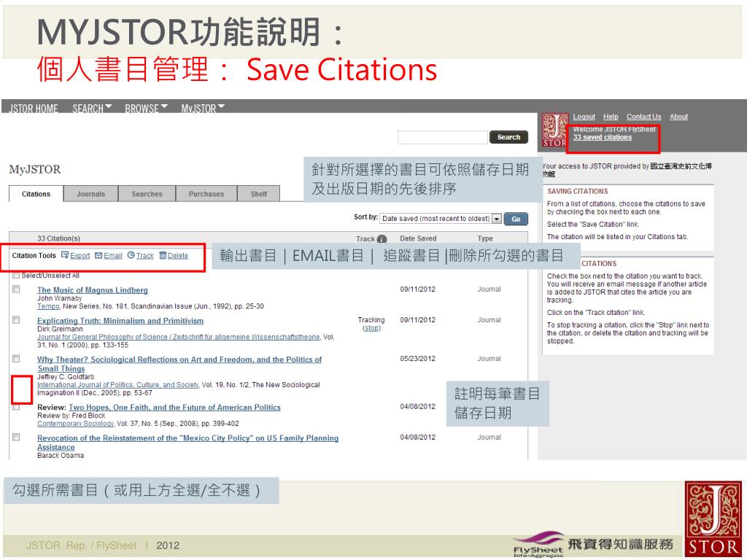Click the Date Saved column header
Screen dimensions: 747x560
coord(418,238)
